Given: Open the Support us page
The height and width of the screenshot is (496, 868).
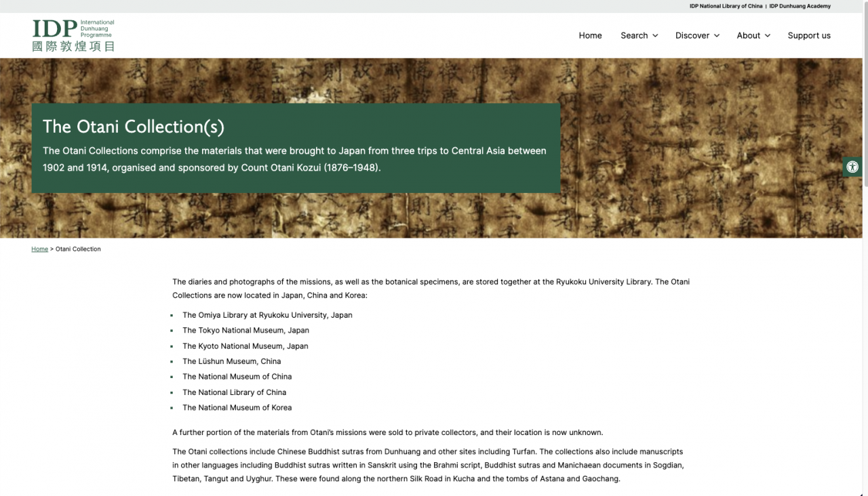Looking at the screenshot, I should 808,35.
